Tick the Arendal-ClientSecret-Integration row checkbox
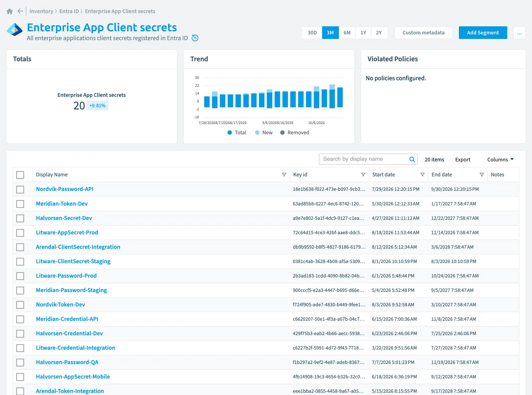The image size is (532, 395). (x=20, y=247)
